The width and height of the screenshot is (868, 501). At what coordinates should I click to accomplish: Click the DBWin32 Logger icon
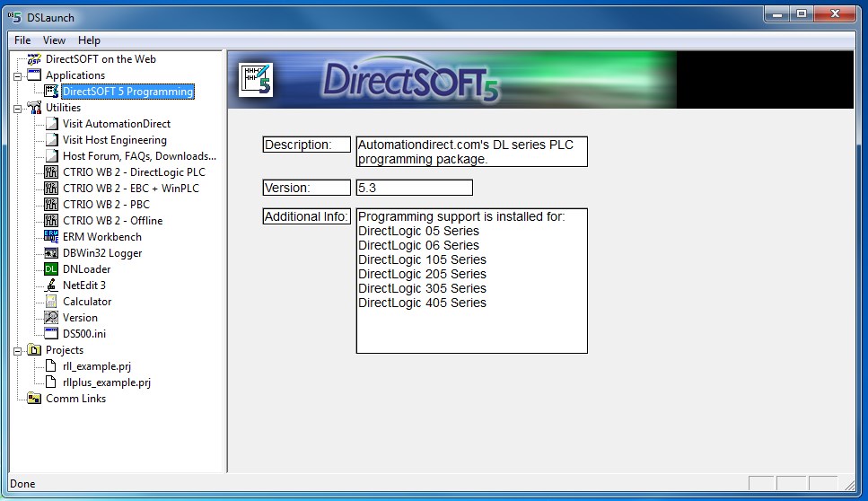[x=51, y=253]
